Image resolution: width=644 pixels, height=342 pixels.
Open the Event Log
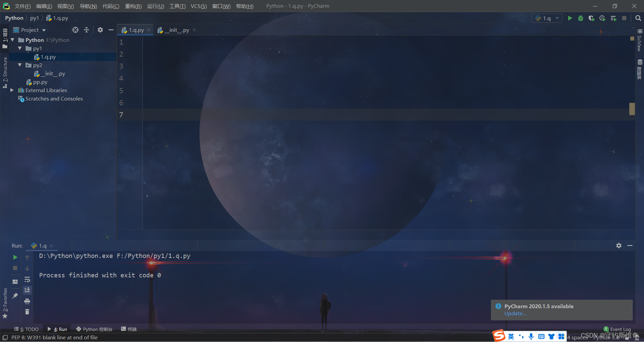(617, 329)
